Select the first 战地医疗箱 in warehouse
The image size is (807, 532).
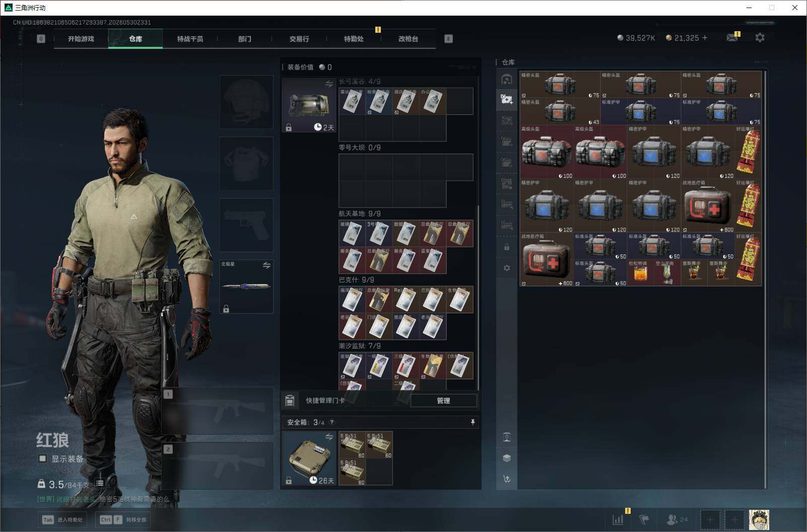tap(708, 206)
